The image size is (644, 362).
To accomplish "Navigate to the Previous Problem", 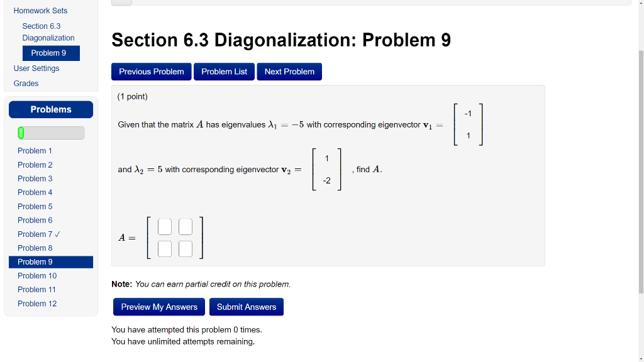I will [151, 72].
